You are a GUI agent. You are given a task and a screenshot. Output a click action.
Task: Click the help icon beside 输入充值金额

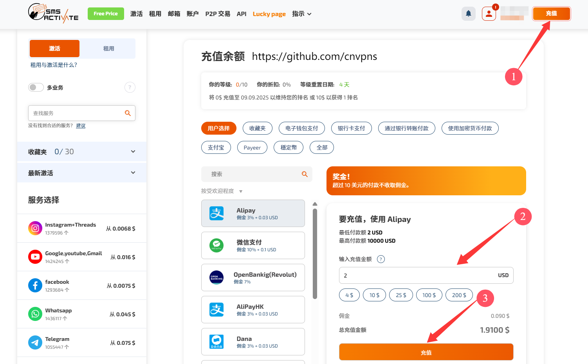click(381, 259)
